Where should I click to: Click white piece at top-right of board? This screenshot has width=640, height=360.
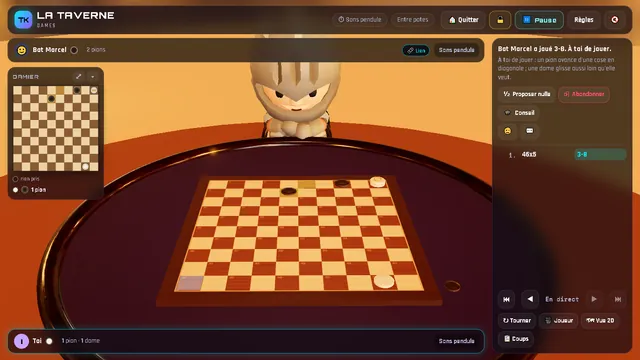[x=378, y=181]
